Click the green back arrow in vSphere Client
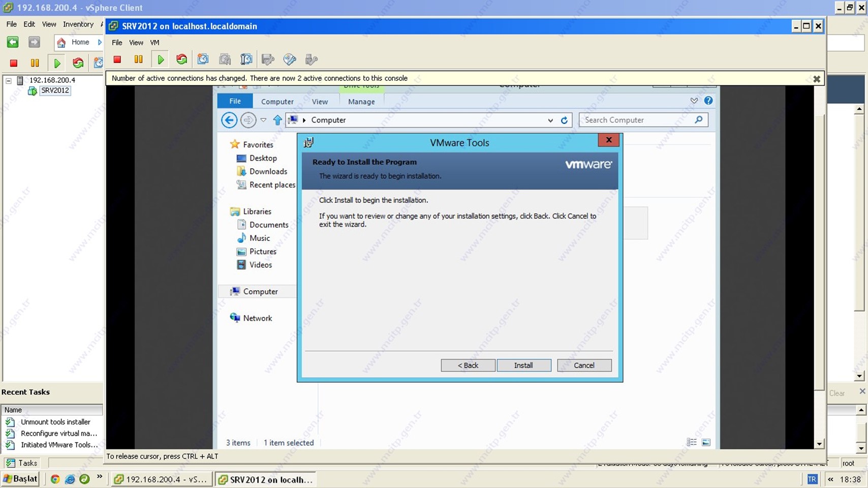 13,42
